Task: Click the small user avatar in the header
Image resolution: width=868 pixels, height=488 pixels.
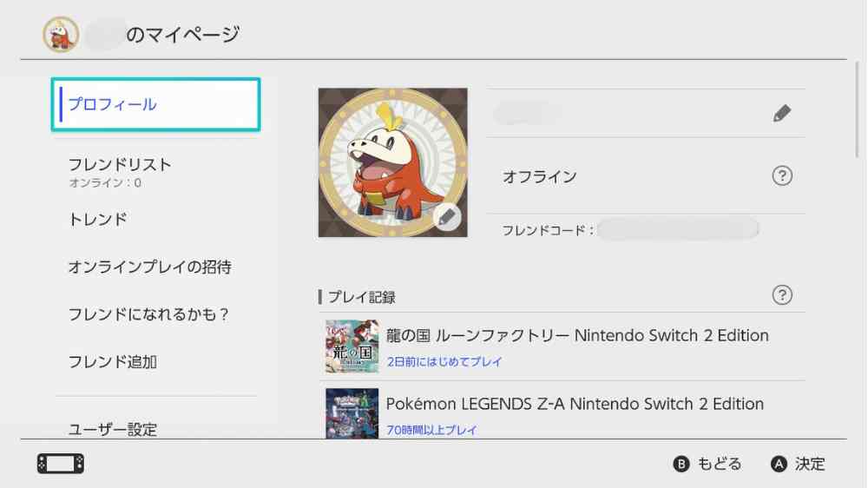Action: (61, 35)
